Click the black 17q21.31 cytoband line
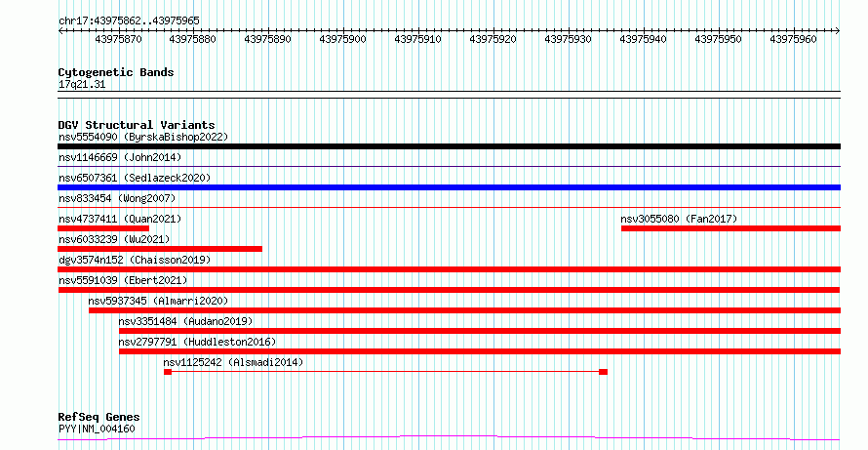Image resolution: width=868 pixels, height=450 pixels. [449, 95]
